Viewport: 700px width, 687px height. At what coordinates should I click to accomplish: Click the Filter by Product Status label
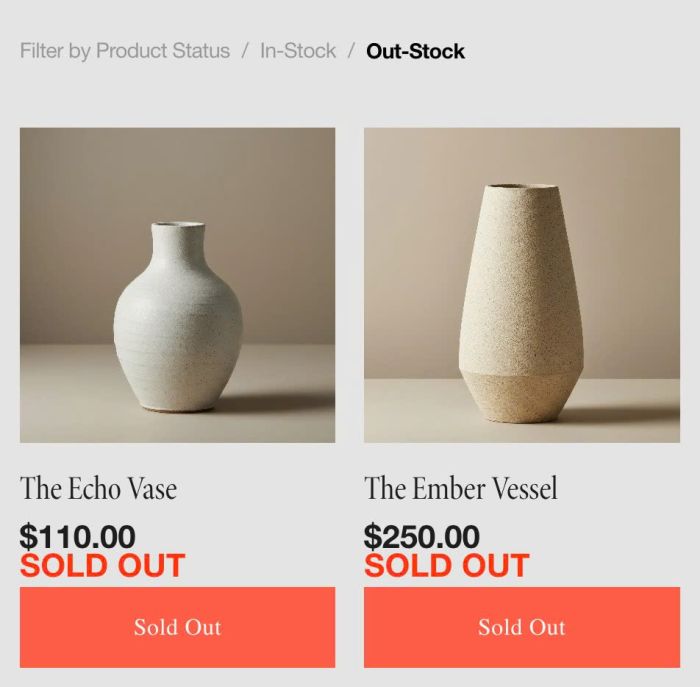point(125,51)
